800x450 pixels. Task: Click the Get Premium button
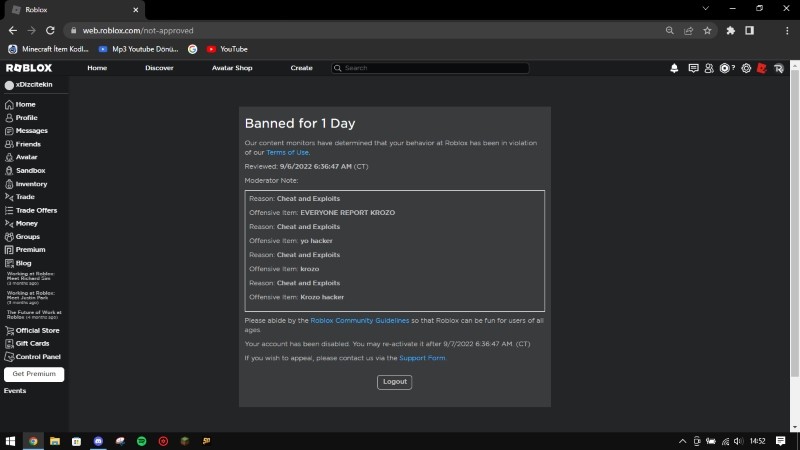point(34,374)
